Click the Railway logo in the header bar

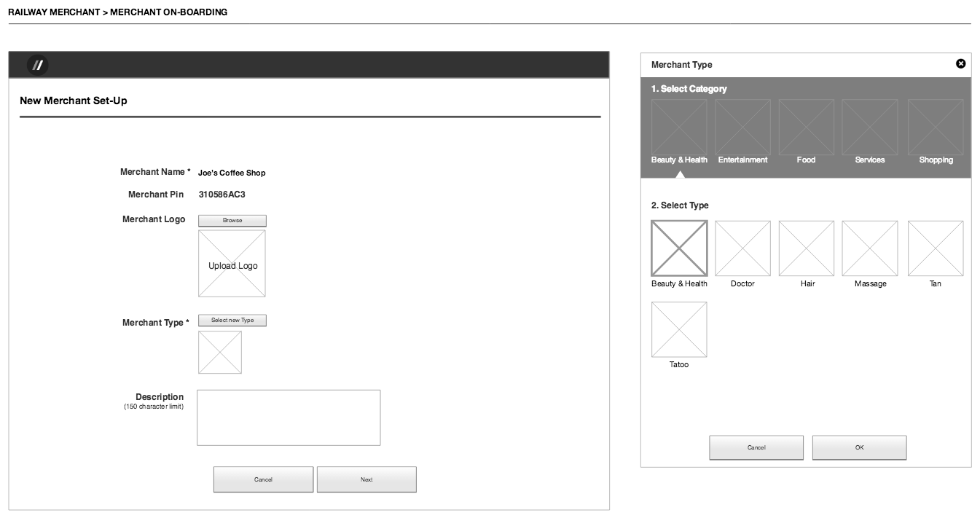click(x=37, y=65)
